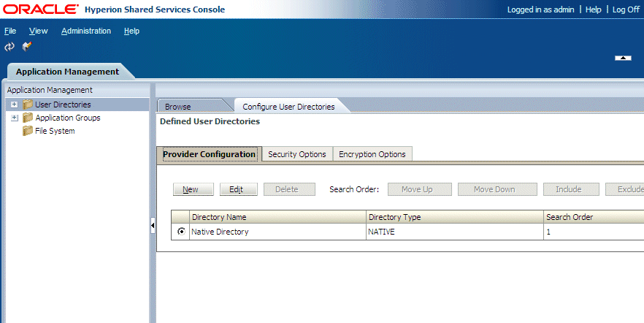Expand the User Directories tree node

pyautogui.click(x=15, y=104)
